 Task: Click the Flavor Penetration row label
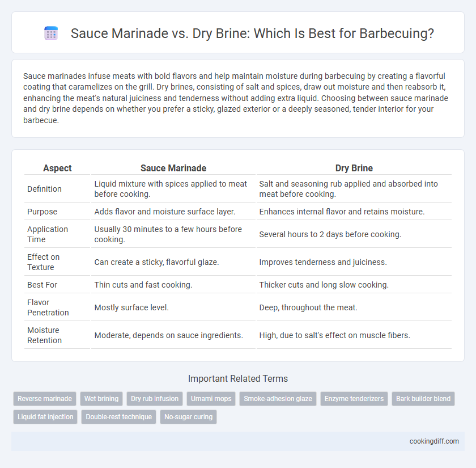pyautogui.click(x=48, y=307)
